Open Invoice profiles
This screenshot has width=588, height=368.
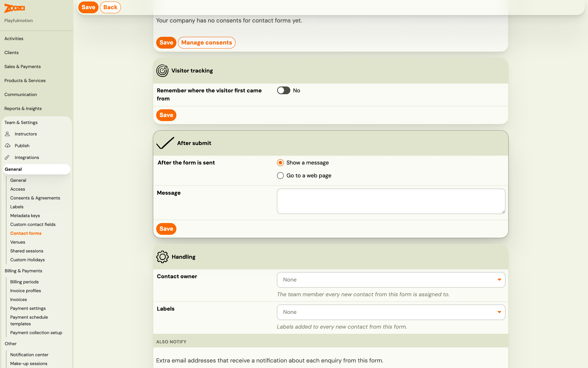26,291
